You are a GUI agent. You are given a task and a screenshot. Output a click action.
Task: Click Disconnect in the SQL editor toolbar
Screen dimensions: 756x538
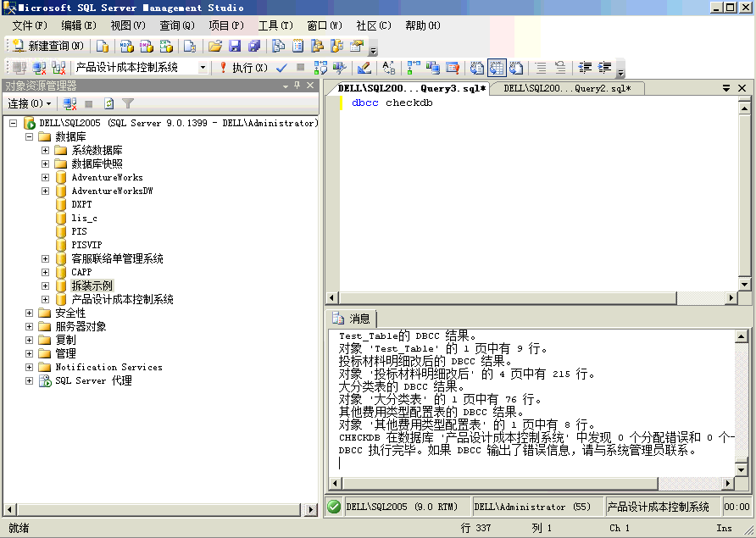pyautogui.click(x=39, y=68)
